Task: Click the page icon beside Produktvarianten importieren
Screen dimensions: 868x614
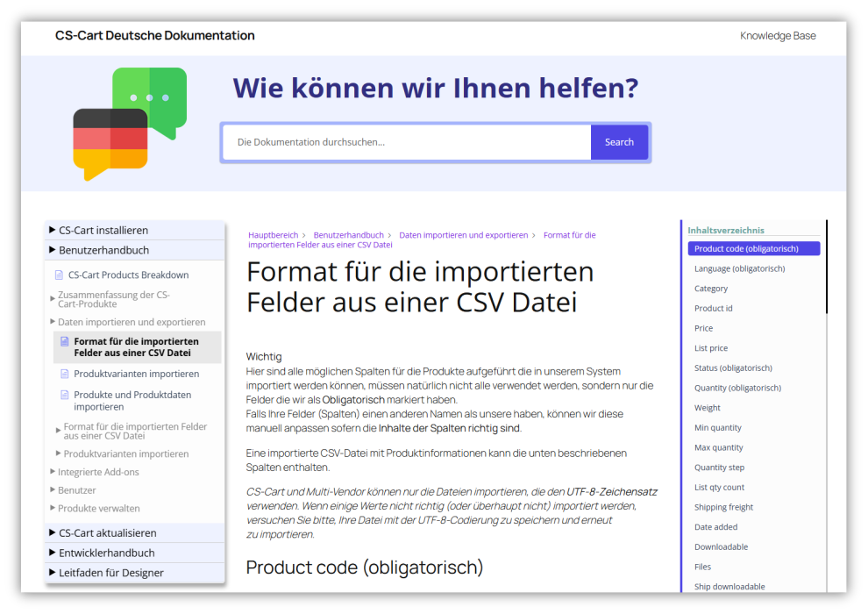Action: pos(64,374)
